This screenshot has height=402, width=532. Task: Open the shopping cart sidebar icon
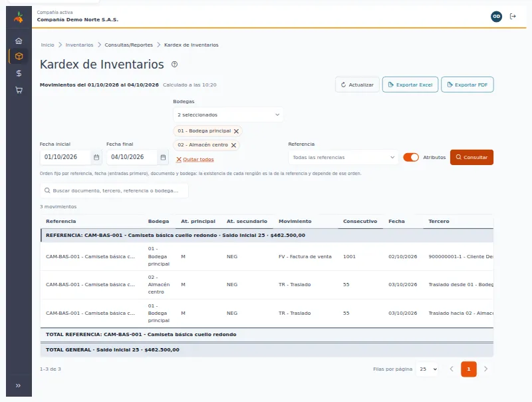(19, 90)
